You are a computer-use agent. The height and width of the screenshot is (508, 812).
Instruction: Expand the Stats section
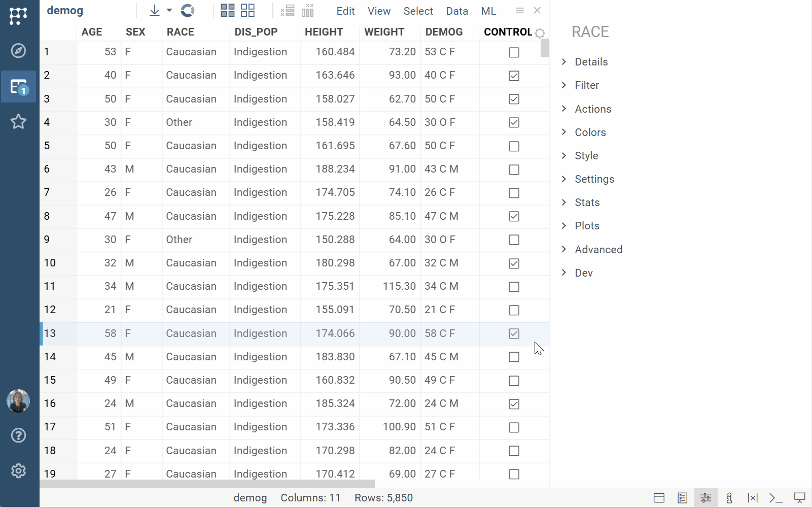pos(587,202)
